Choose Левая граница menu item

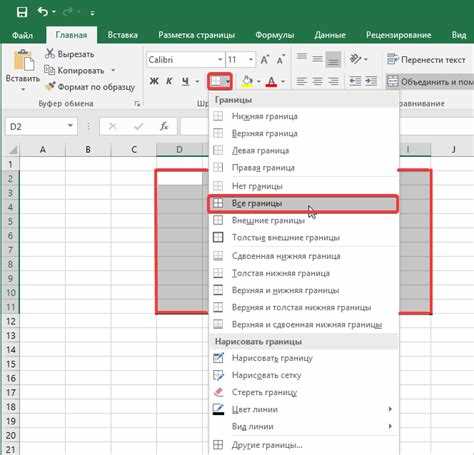[x=303, y=151]
